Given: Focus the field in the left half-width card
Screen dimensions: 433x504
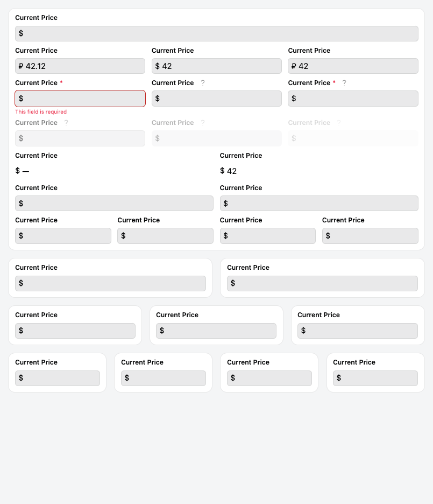Looking at the screenshot, I should click(x=110, y=284).
